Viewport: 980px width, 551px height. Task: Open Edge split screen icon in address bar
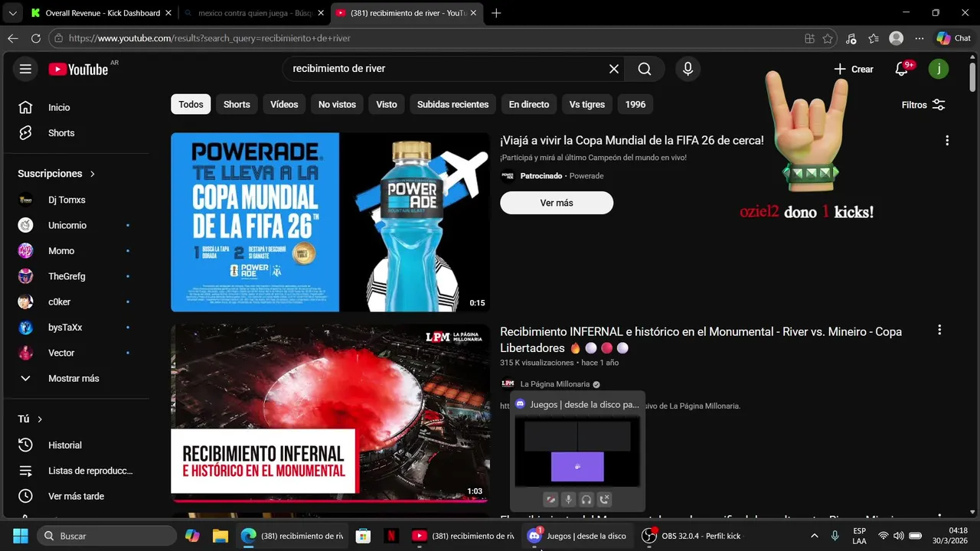point(809,38)
